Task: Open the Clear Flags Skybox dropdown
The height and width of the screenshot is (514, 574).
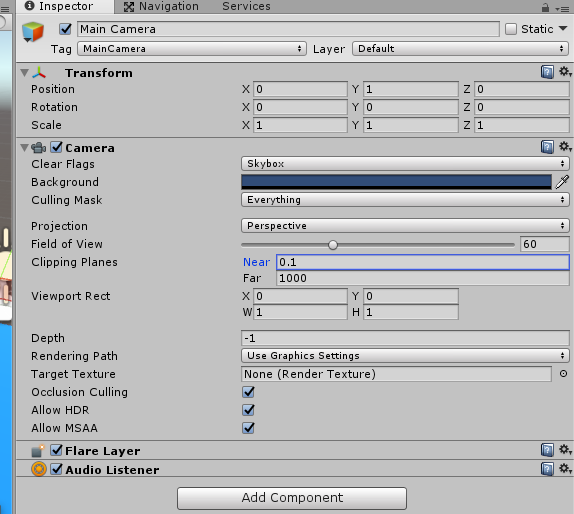Action: click(405, 164)
